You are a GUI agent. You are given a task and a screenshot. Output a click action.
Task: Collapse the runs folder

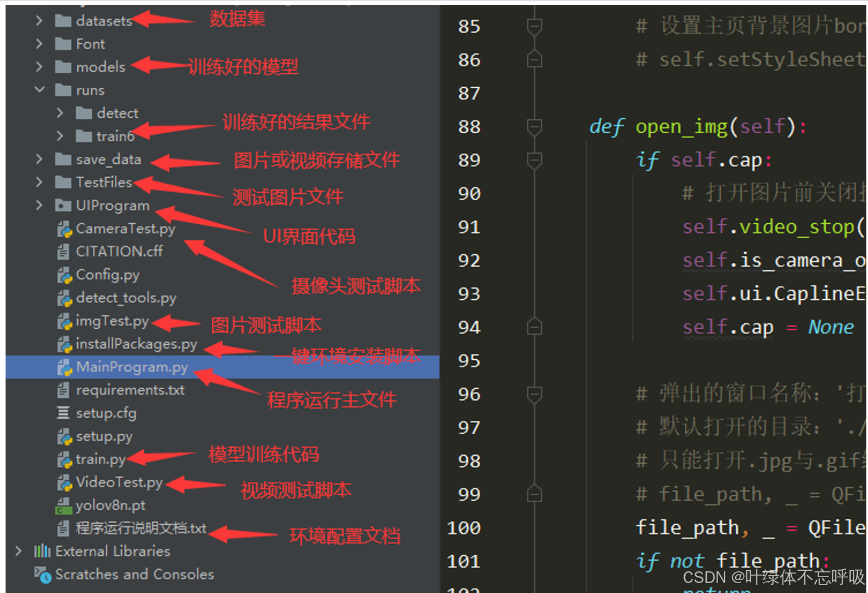pos(38,89)
